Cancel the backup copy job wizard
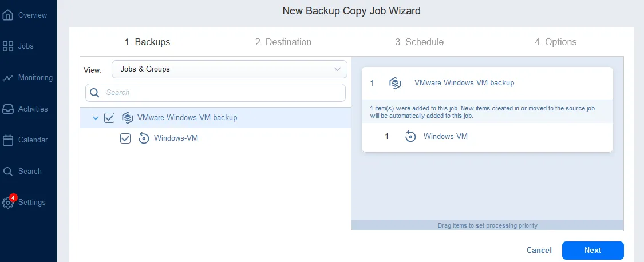The height and width of the screenshot is (262, 644). click(x=539, y=251)
